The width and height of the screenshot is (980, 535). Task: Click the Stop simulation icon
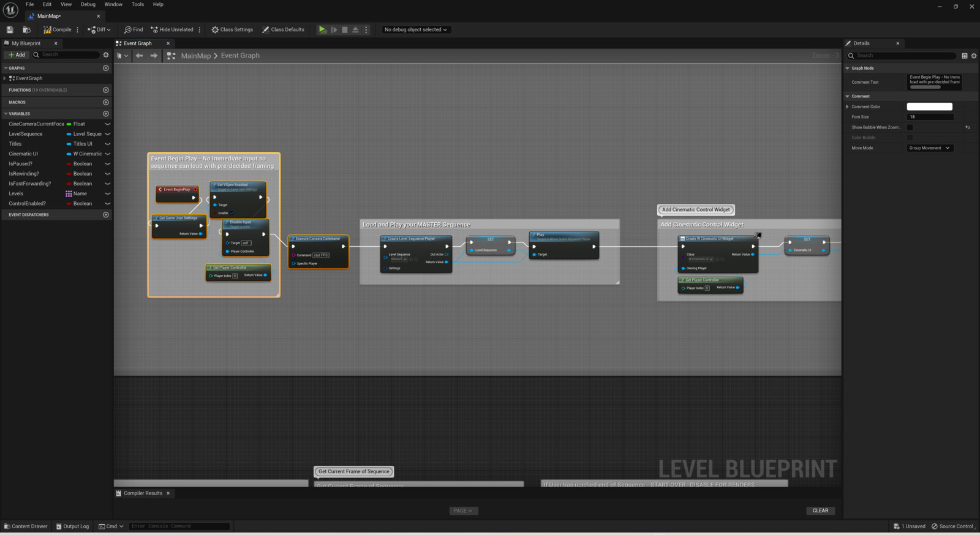pos(345,29)
